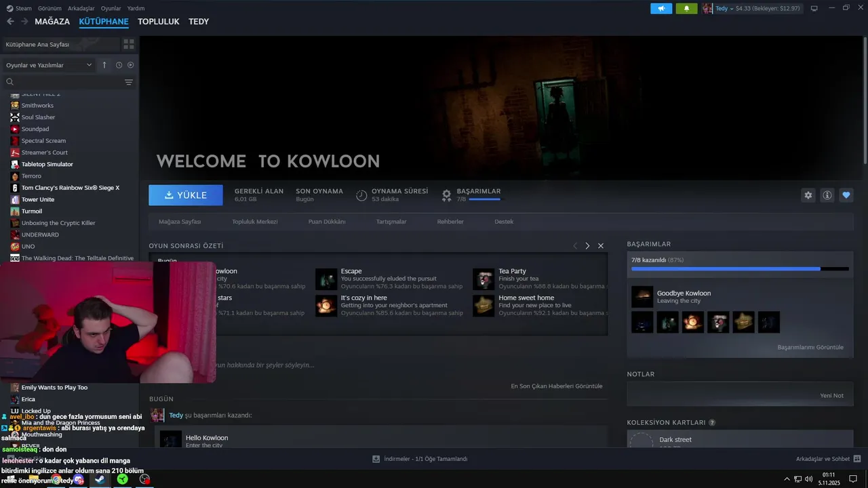
Task: Open Rehberler link
Action: (x=450, y=222)
